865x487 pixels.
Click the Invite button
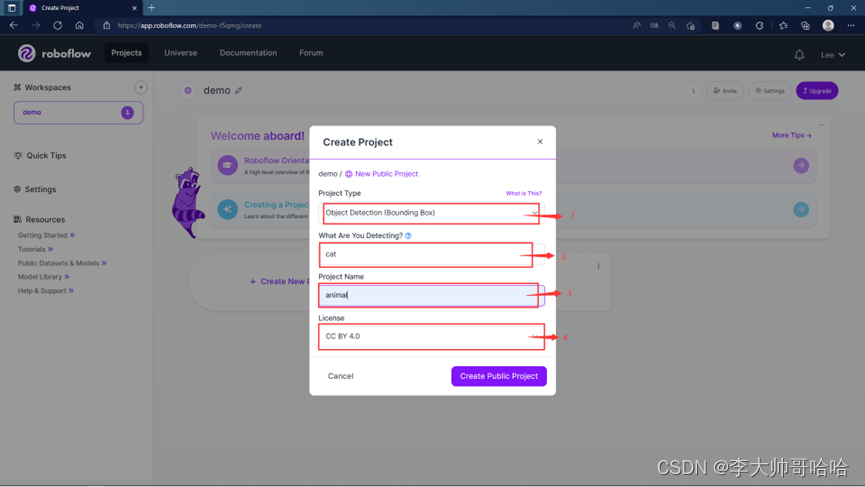pos(725,91)
